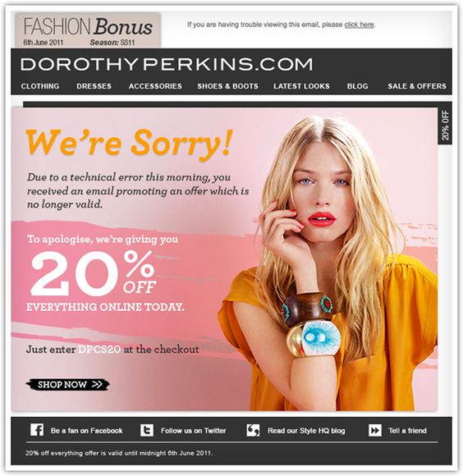This screenshot has height=476, width=463.
Task: Select 'Be a fan on Facebook' text
Action: pos(86,431)
